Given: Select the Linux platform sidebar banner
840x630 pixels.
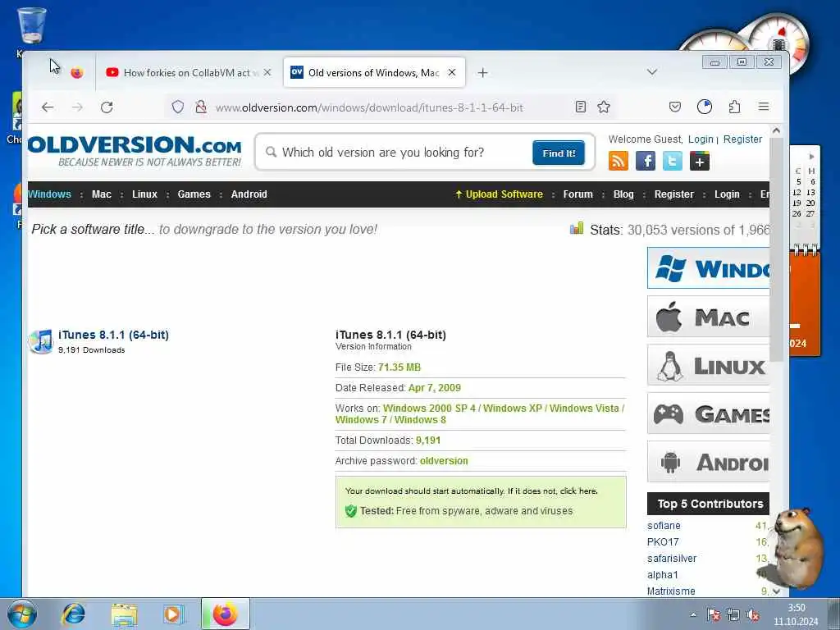Looking at the screenshot, I should click(x=708, y=365).
